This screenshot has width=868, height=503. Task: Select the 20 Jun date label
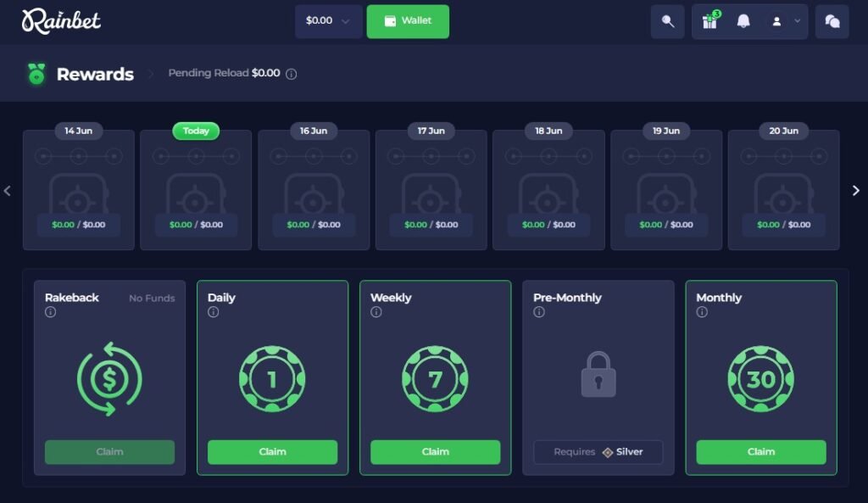pyautogui.click(x=784, y=131)
